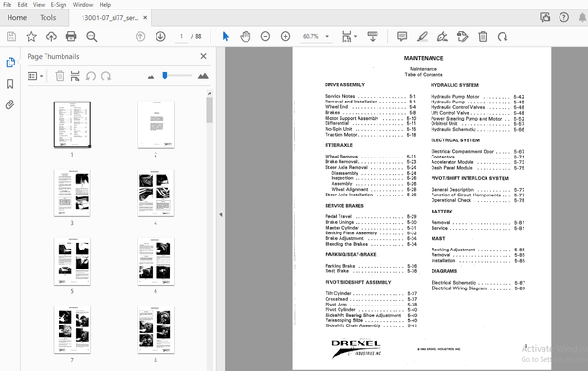Zoom out with the minus icon
Image resolution: width=588 pixels, height=371 pixels.
tap(266, 36)
